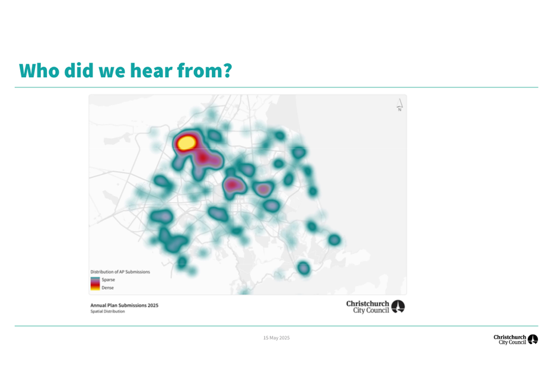The width and height of the screenshot is (554, 392).
Task: Click the Sparse-to-Dense gradient color swatch
Action: [x=95, y=283]
